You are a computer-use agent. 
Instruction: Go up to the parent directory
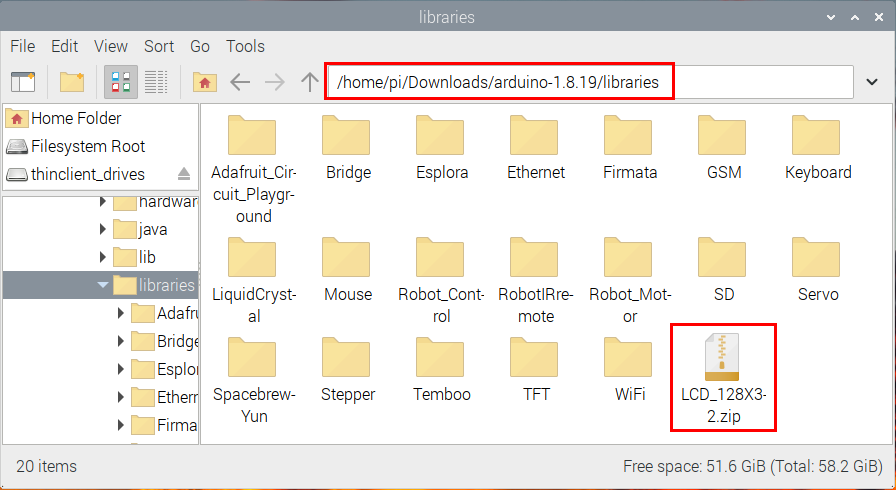[x=310, y=82]
